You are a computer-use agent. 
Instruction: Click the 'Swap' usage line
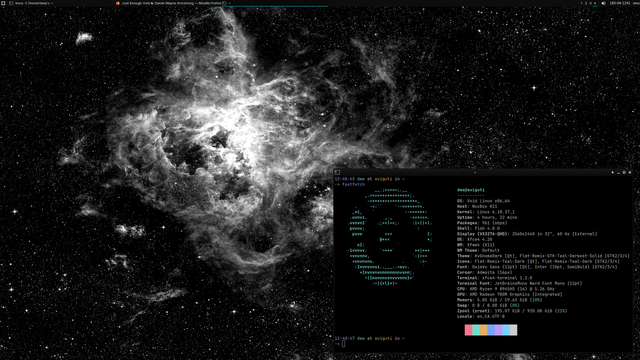click(x=488, y=305)
